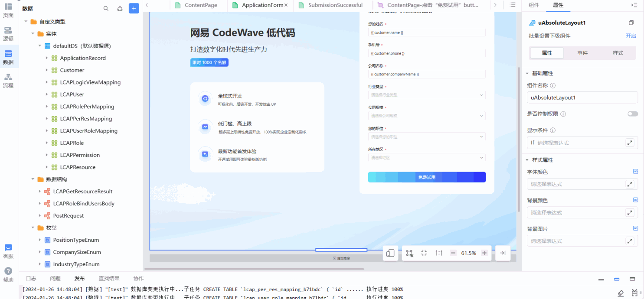Open the 查找结果 tab in the bottom panel
This screenshot has height=299, width=644.
coord(109,279)
